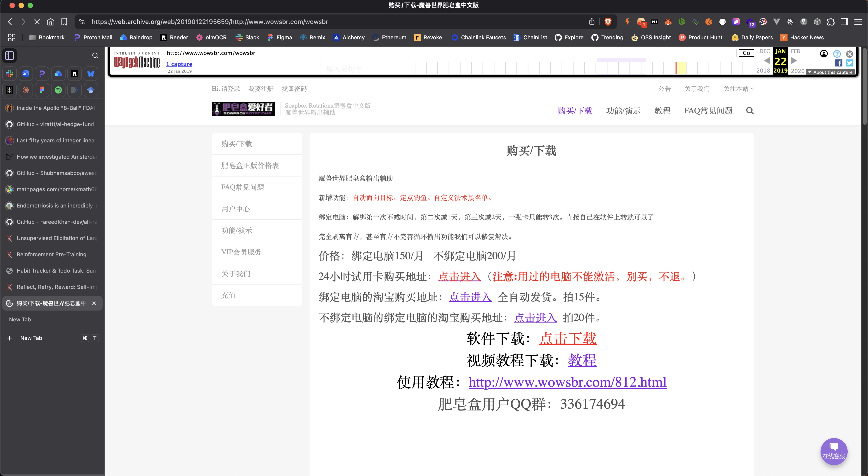Click the MetaMask fox extension icon

(668, 21)
